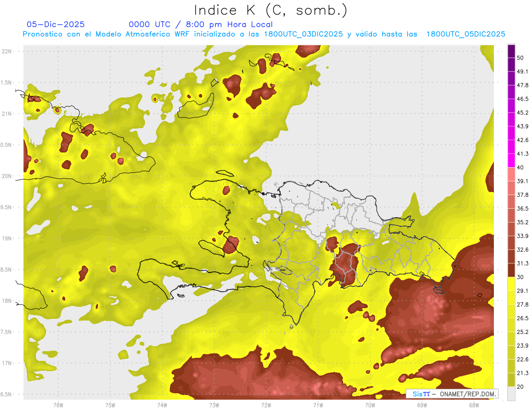The width and height of the screenshot is (532, 411).
Task: Click the magenta swatch between 40 and 41.3
Action: [x=511, y=160]
